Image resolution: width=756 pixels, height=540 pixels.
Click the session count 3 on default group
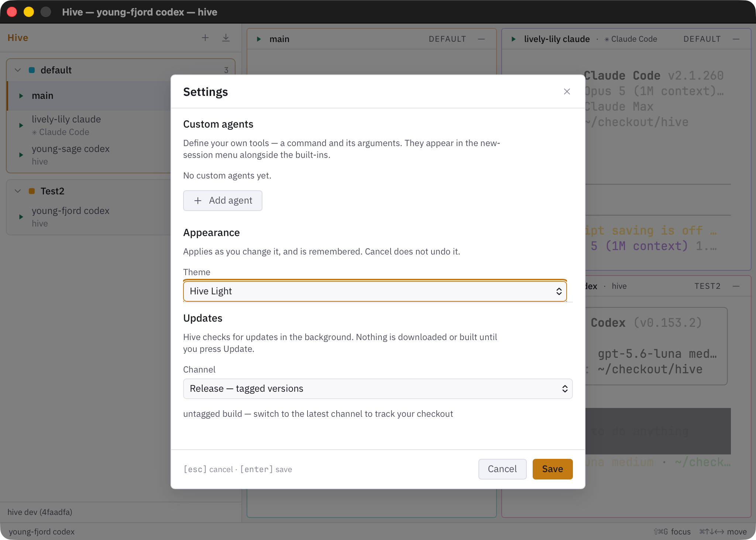pyautogui.click(x=226, y=70)
